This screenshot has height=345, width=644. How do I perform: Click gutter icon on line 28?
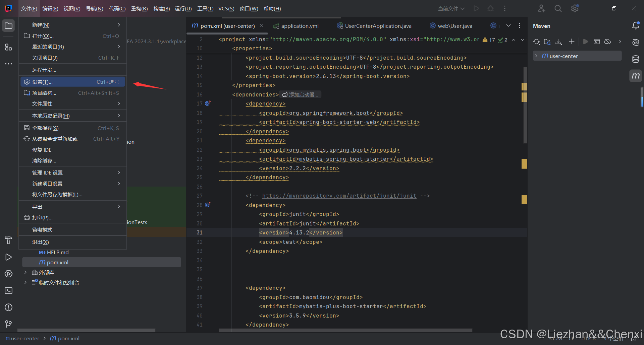(x=208, y=205)
